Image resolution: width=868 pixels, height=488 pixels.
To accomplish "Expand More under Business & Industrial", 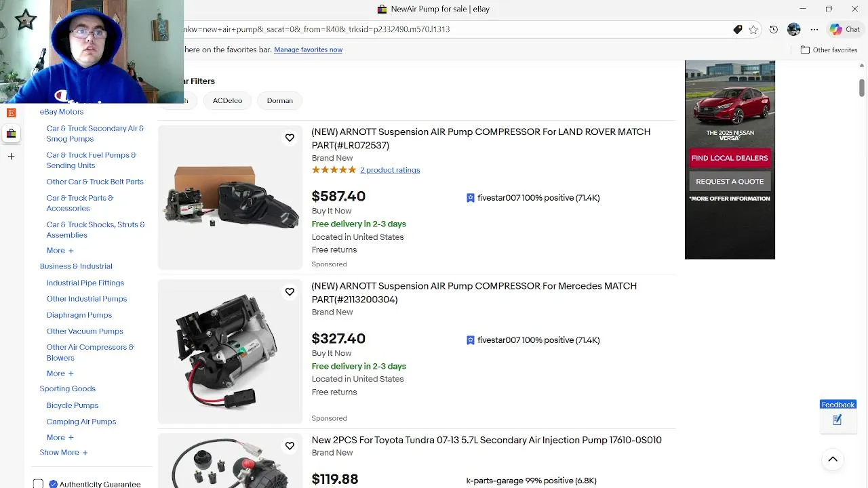I will point(60,373).
